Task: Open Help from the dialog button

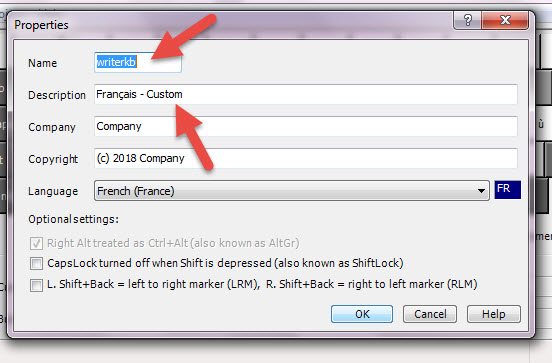Action: point(494,314)
